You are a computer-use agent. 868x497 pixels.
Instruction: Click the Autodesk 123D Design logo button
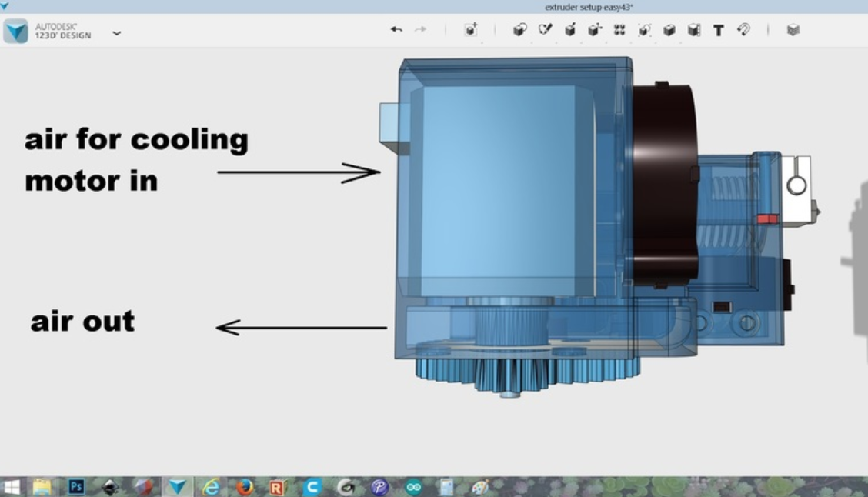pos(15,32)
